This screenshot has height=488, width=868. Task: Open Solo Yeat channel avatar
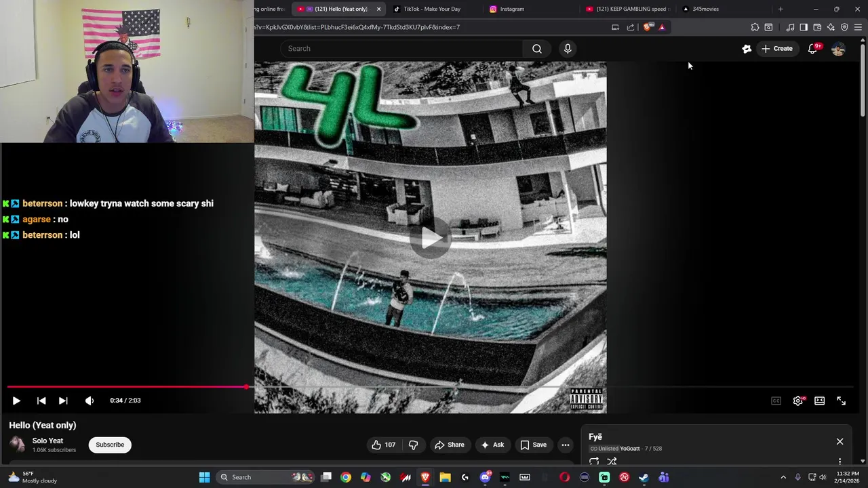[17, 445]
